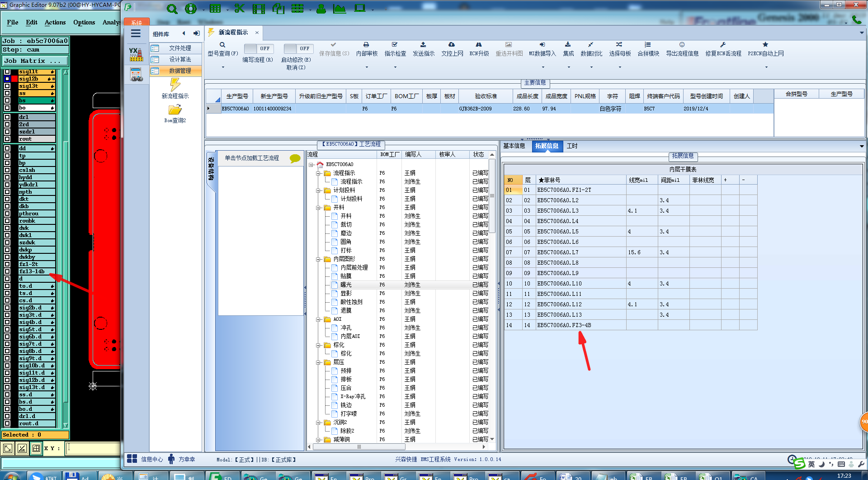The height and width of the screenshot is (480, 868).
Task: Collapse the 内层图形 tree node
Action: [318, 259]
